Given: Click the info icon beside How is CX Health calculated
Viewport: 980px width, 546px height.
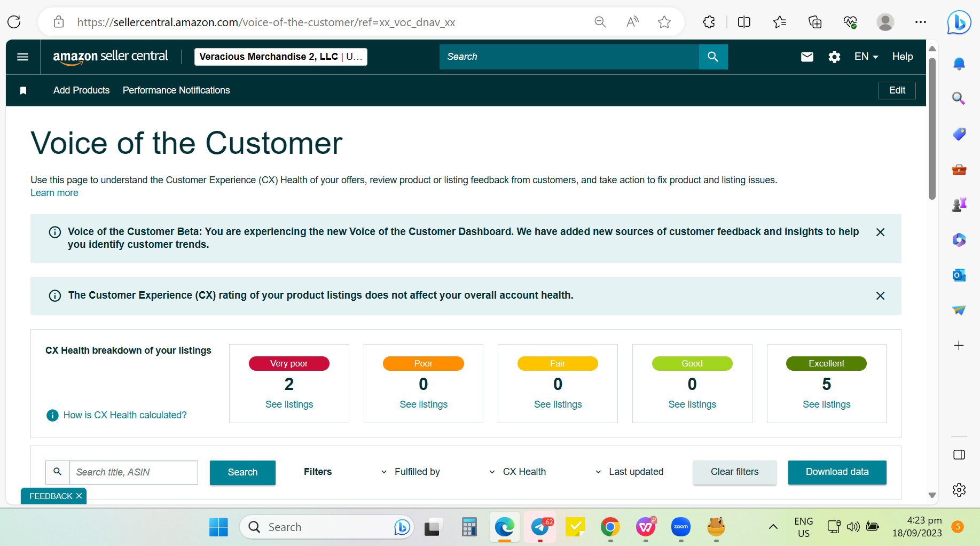Looking at the screenshot, I should pos(52,415).
